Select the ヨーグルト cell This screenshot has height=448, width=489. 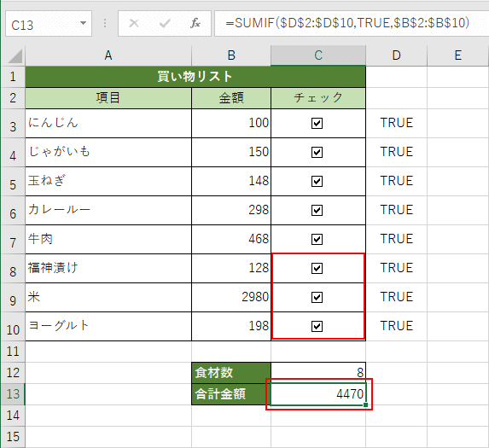(108, 327)
